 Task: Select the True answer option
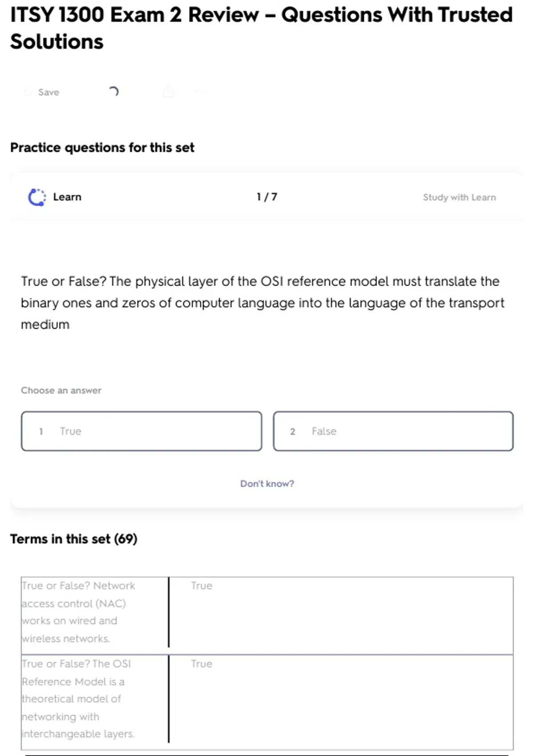[x=142, y=431]
